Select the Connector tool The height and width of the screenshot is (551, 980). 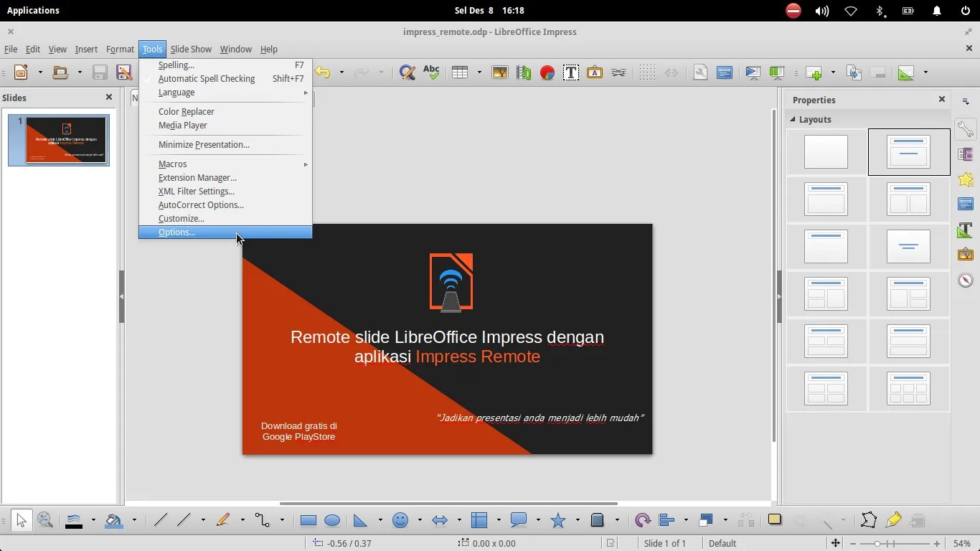click(263, 520)
